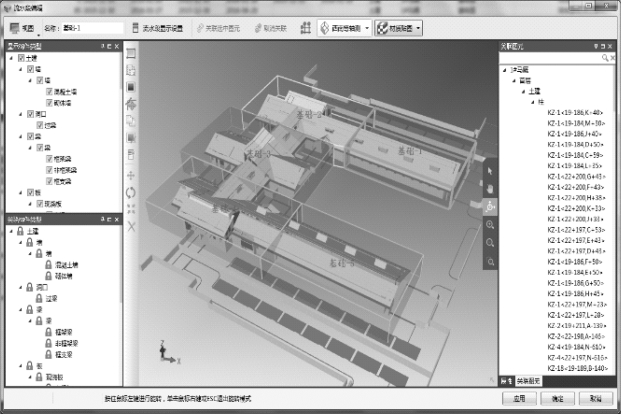Open the 西南等轴测 view angle dropdown
Viewport: 621px width, 414px height.
pyautogui.click(x=344, y=28)
